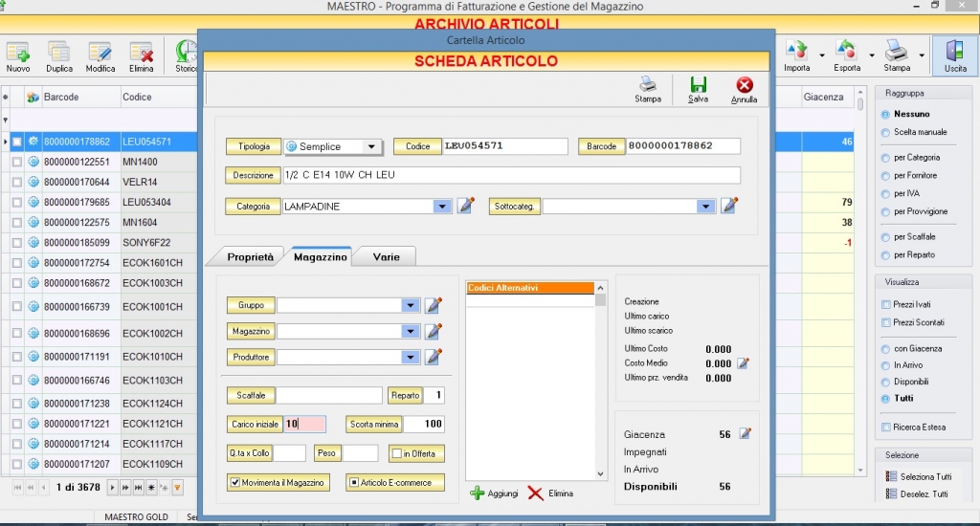Click the Duplica toolbar icon
Image resolution: width=980 pixels, height=526 pixels.
coord(58,53)
